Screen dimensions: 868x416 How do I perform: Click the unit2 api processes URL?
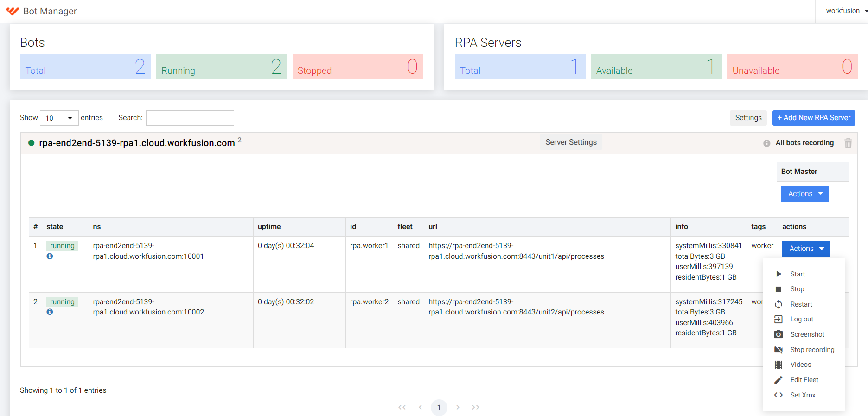point(516,307)
